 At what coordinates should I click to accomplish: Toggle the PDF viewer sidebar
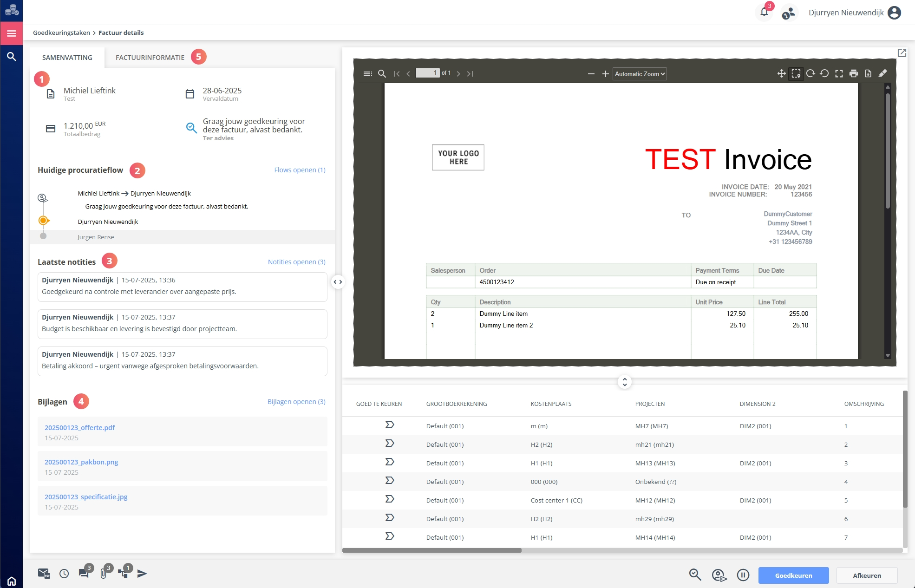click(367, 73)
